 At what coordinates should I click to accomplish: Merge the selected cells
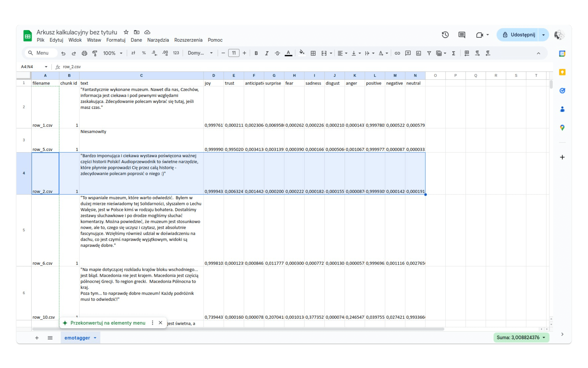(324, 53)
